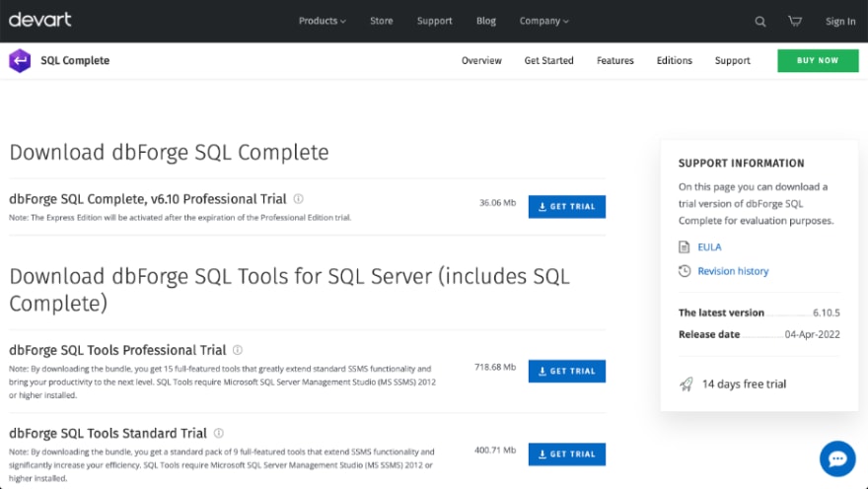
Task: Click the purple SQL Complete product icon
Action: click(20, 61)
